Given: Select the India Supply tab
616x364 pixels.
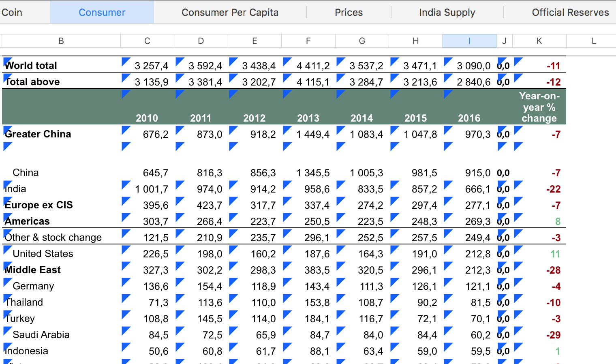Looking at the screenshot, I should click(x=447, y=13).
